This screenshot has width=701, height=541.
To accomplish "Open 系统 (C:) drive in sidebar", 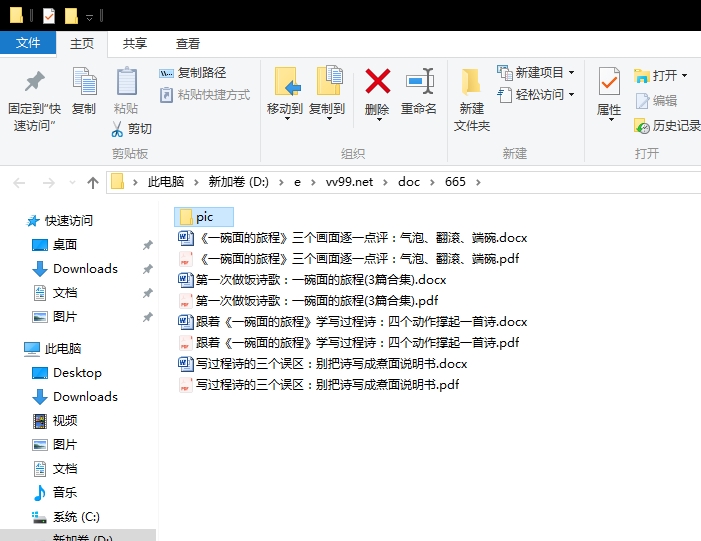I will 66,517.
